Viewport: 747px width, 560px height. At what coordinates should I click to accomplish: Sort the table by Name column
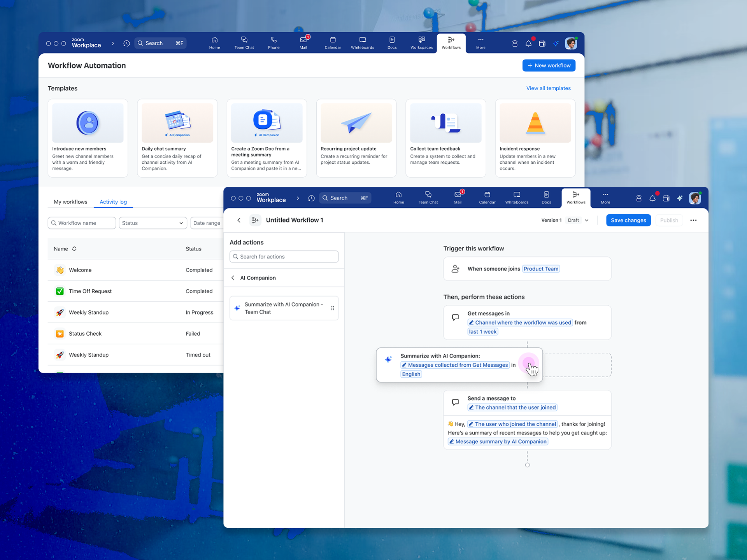65,249
